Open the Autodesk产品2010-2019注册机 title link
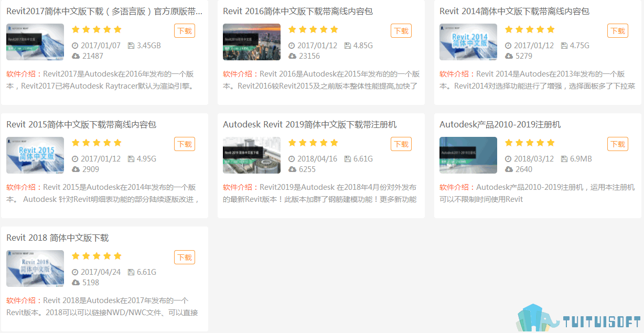This screenshot has height=333, width=644. pyautogui.click(x=500, y=124)
